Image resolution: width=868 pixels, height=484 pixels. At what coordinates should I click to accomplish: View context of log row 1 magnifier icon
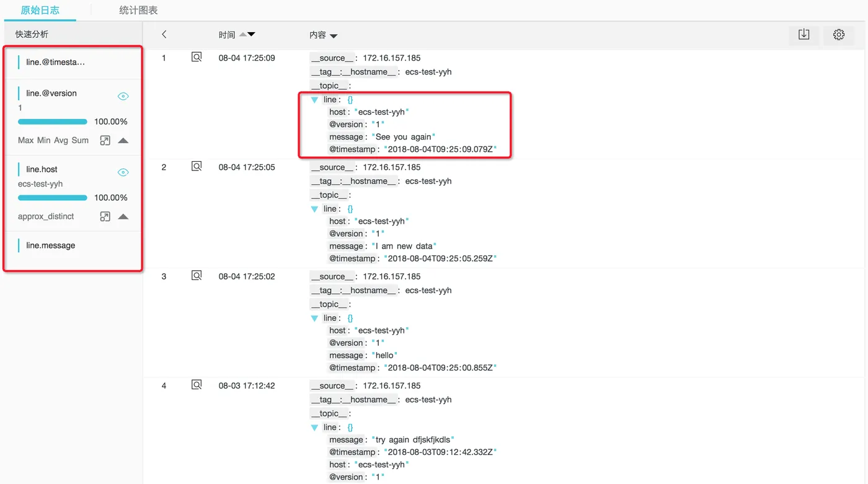[x=197, y=57]
